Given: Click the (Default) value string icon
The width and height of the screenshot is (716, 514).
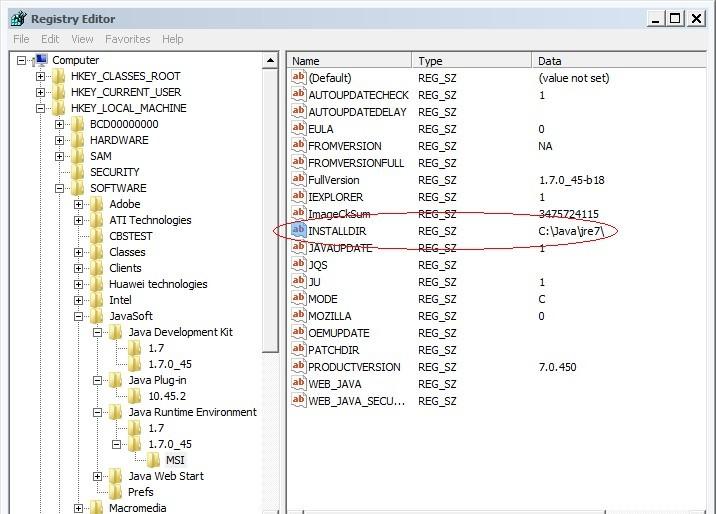Looking at the screenshot, I should coord(298,77).
